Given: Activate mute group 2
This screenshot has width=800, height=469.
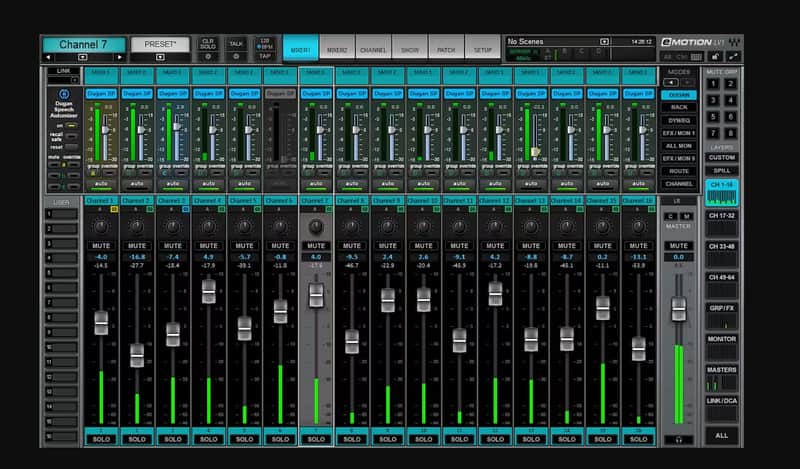Looking at the screenshot, I should (731, 84).
